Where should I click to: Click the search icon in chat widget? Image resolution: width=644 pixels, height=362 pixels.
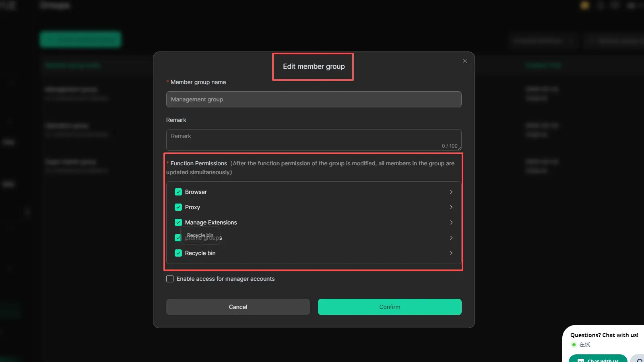638,359
